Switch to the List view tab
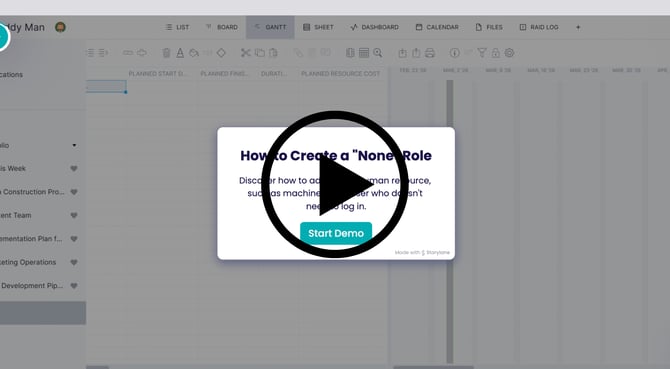This screenshot has height=369, width=670. click(x=177, y=27)
